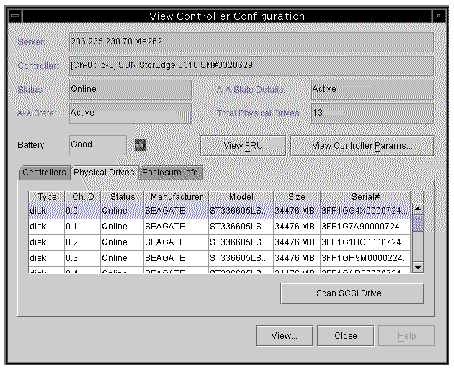Screen dimensions: 454x370
Task: Select the Ch.ID 0.1 cell
Action: click(x=82, y=227)
